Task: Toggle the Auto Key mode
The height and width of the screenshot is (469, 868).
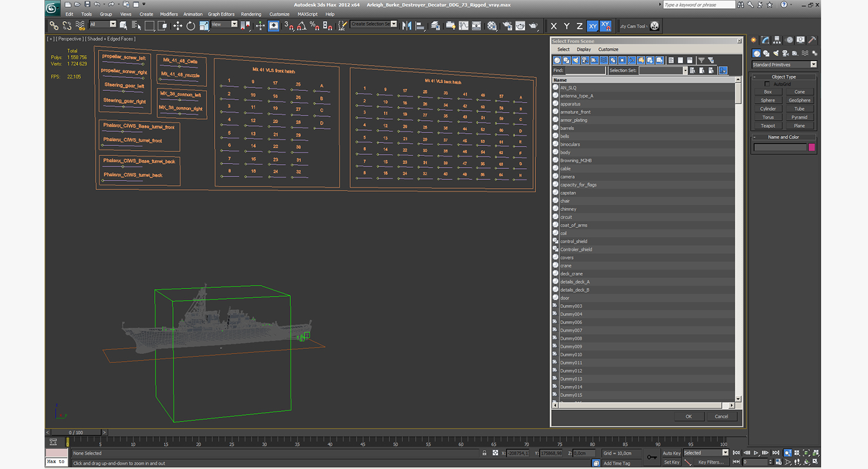Action: click(x=672, y=453)
